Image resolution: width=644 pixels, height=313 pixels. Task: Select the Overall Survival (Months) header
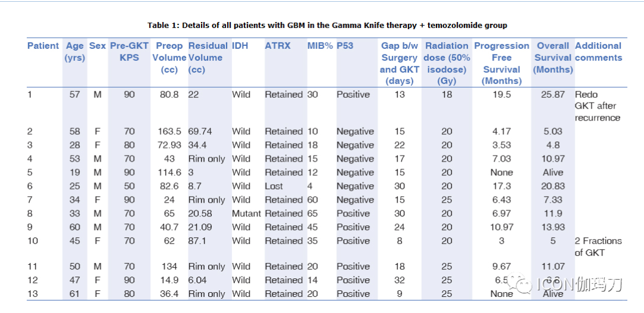553,58
